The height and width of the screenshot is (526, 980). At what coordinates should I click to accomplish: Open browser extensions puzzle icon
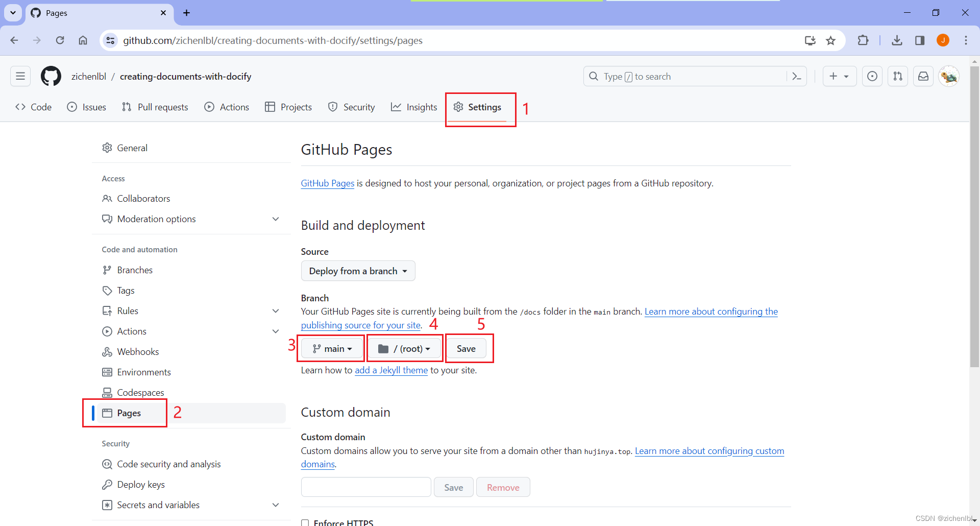pos(863,40)
